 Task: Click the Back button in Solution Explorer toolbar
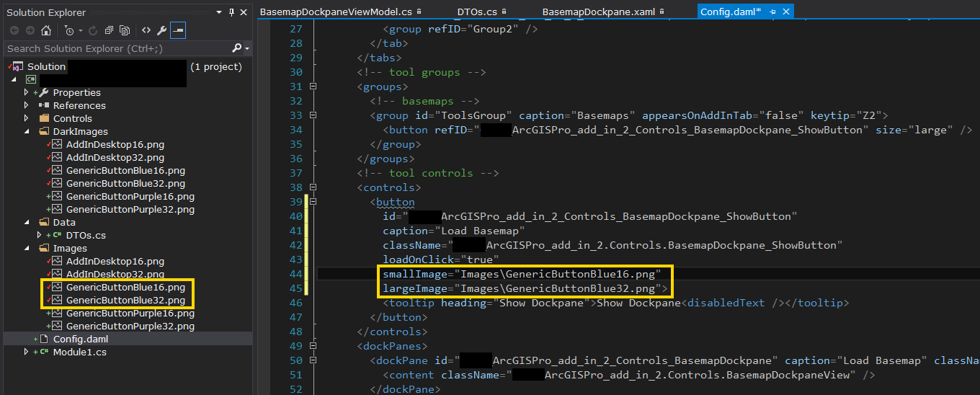click(x=14, y=30)
